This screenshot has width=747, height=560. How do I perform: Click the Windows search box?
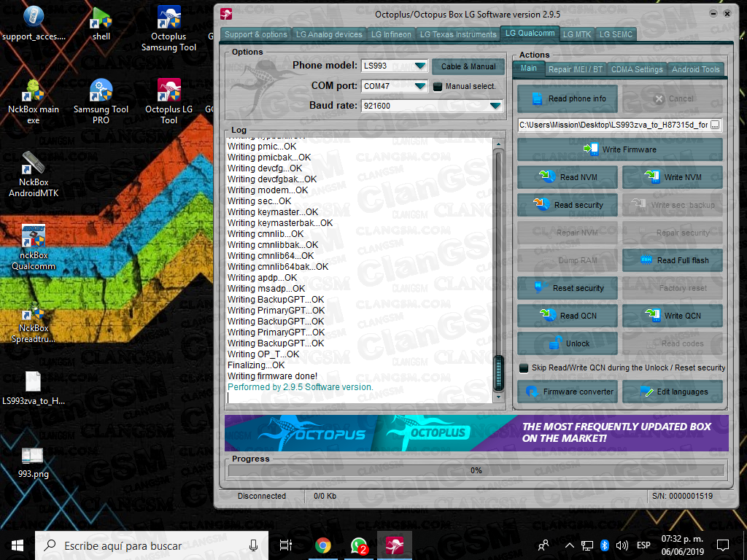coord(152,545)
